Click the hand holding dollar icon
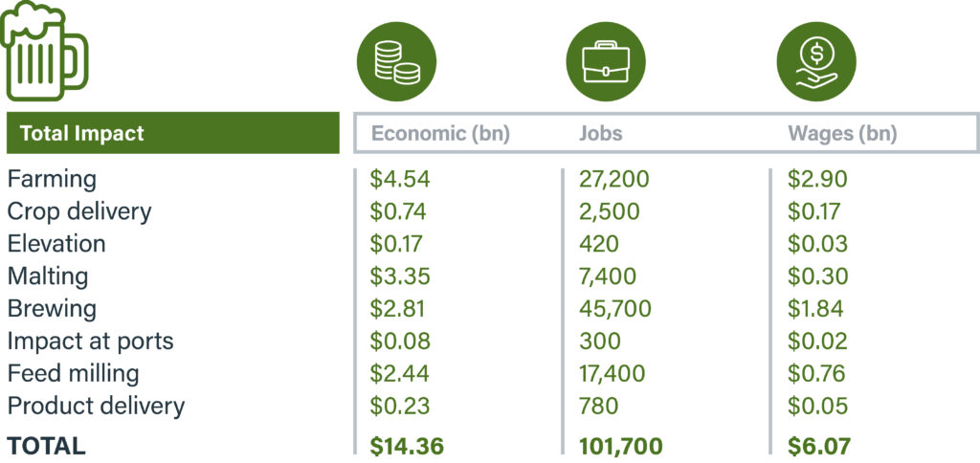The height and width of the screenshot is (463, 980). (815, 61)
